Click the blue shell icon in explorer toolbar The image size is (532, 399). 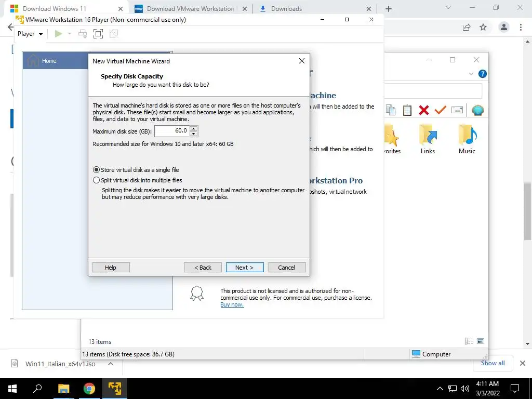pos(478,110)
